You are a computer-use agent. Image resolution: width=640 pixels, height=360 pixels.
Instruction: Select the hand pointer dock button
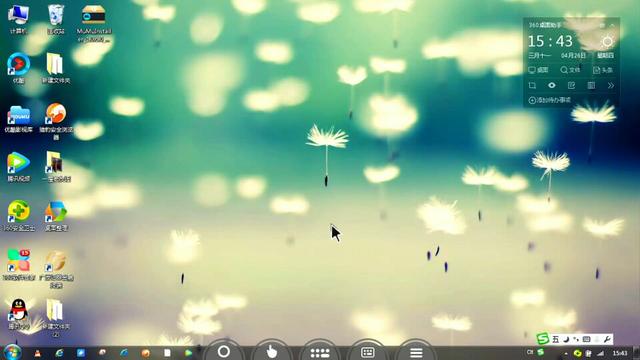271,352
